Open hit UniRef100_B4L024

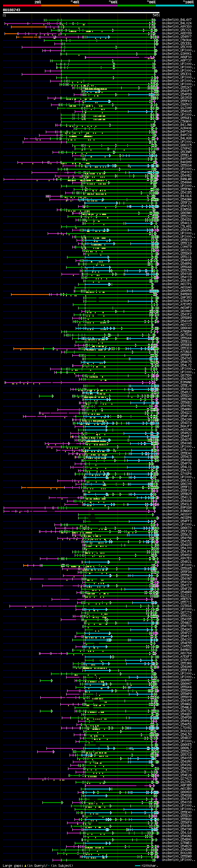pos(177,23)
